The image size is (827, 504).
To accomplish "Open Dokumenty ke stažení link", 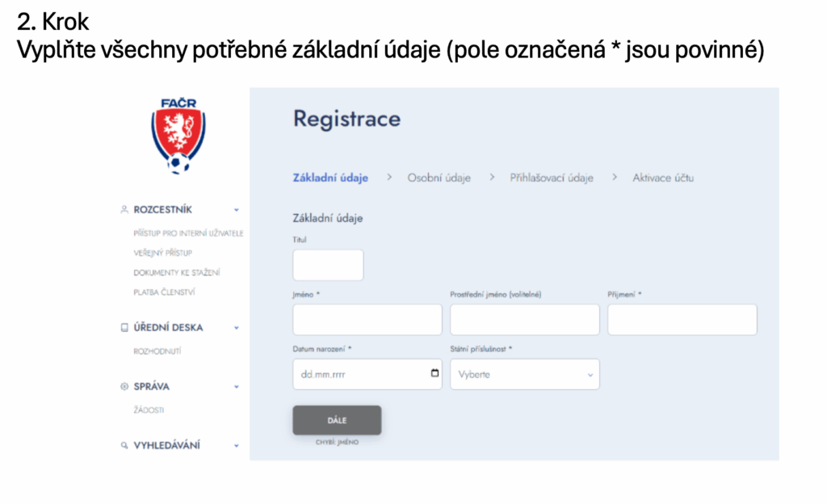I will [177, 272].
